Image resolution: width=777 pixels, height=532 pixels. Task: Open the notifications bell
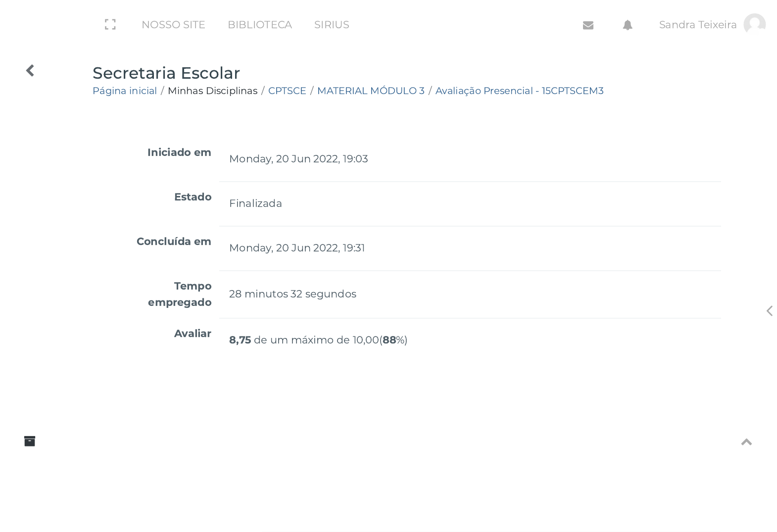click(x=628, y=25)
